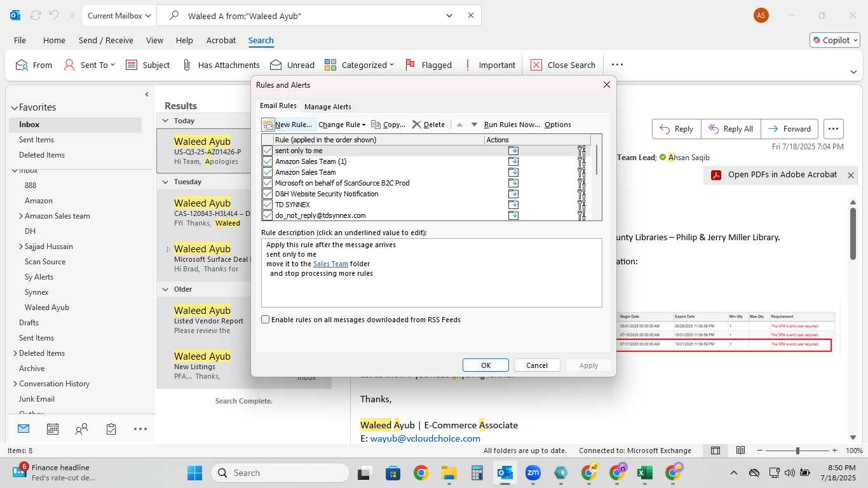Click Copy in the rules toolbar
This screenshot has height=488, width=868.
point(388,125)
